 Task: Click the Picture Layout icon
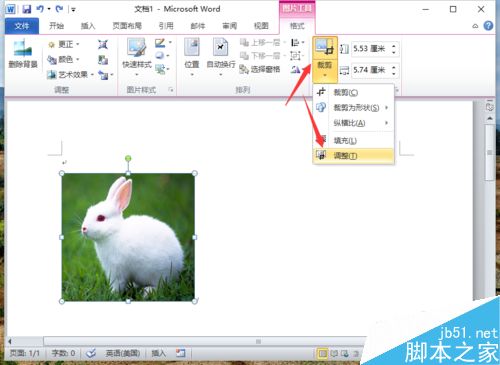pyautogui.click(x=160, y=69)
